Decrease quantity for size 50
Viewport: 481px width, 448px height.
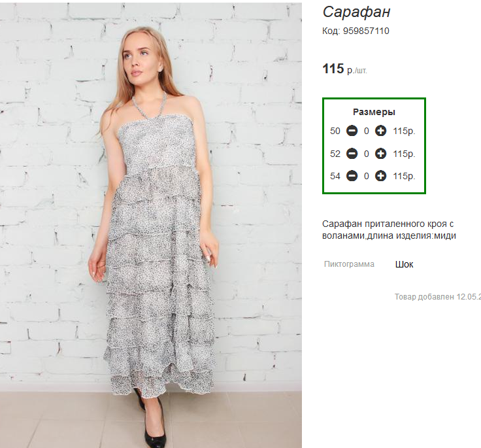point(352,131)
